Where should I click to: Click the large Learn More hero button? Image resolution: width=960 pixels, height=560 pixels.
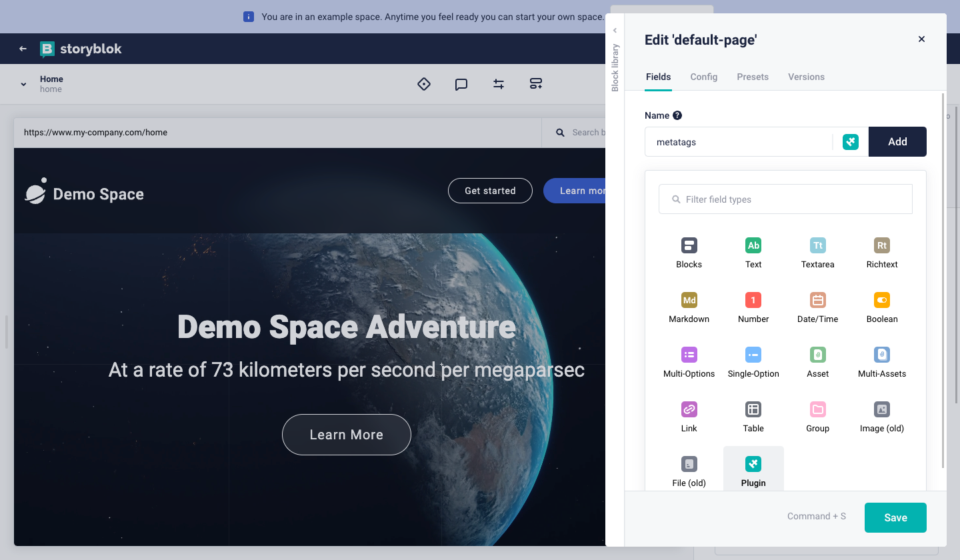[347, 435]
